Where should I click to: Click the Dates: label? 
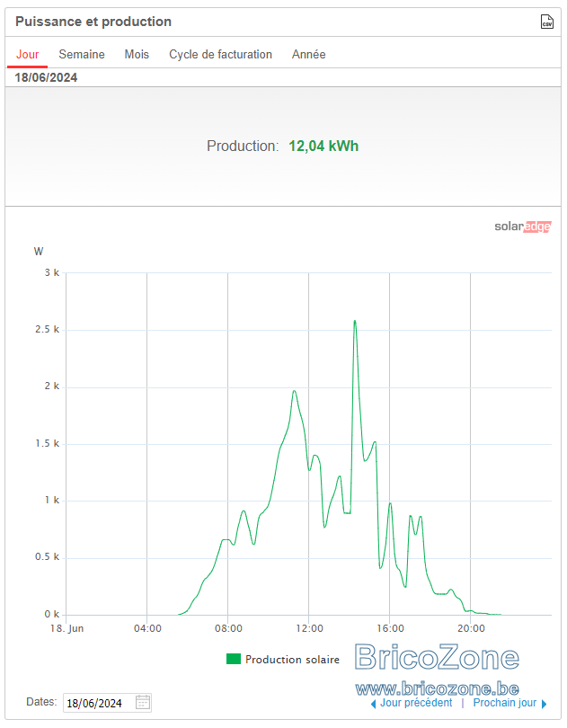point(41,702)
